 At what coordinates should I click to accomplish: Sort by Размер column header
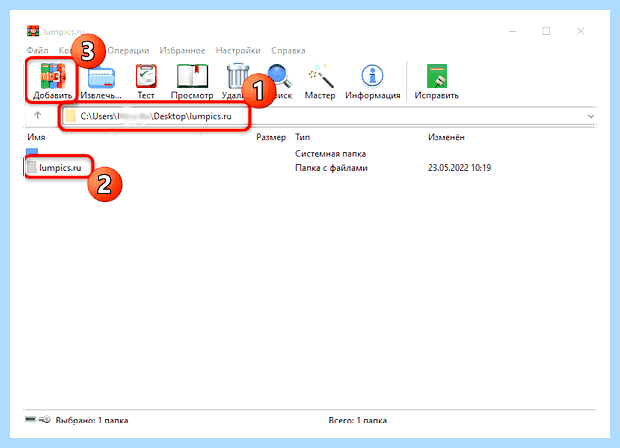click(x=271, y=137)
